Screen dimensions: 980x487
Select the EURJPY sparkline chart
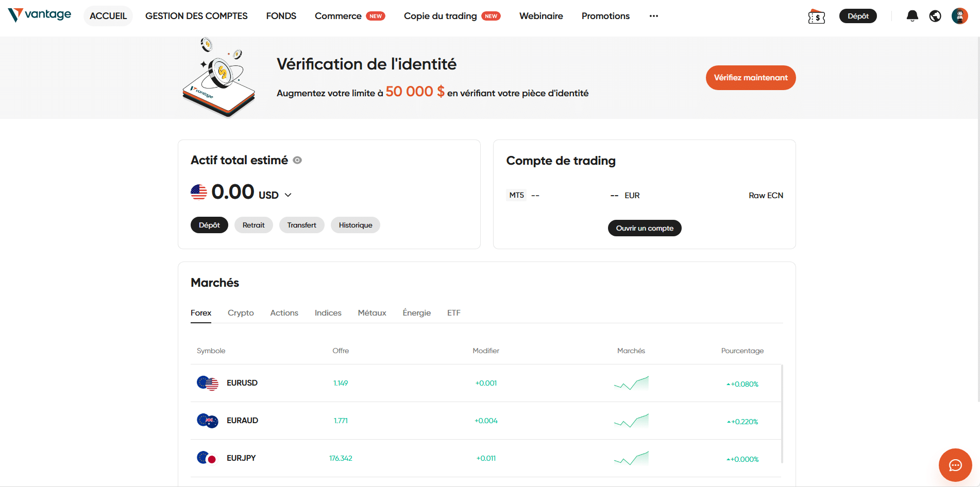pyautogui.click(x=631, y=457)
